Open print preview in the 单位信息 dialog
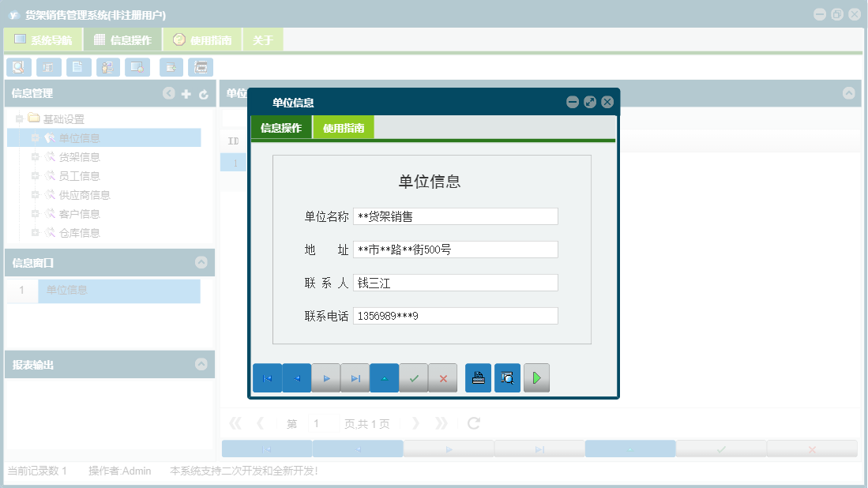 pos(506,377)
